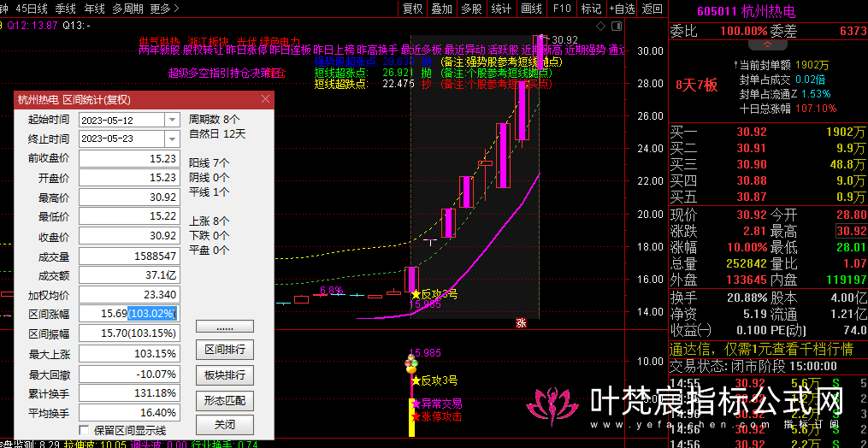
Task: Click the 关闭 button
Action: pyautogui.click(x=225, y=425)
